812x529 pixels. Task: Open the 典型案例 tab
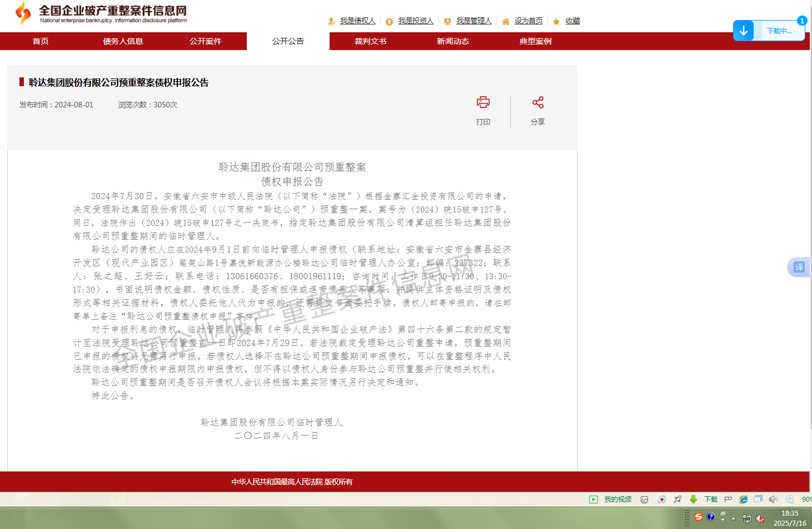tap(535, 41)
